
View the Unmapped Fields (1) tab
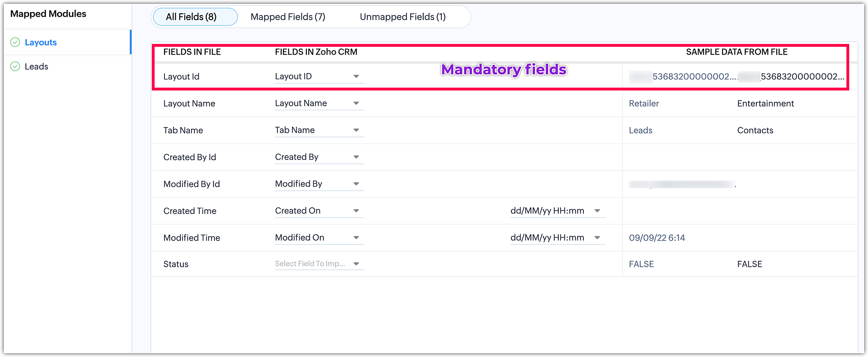(402, 17)
